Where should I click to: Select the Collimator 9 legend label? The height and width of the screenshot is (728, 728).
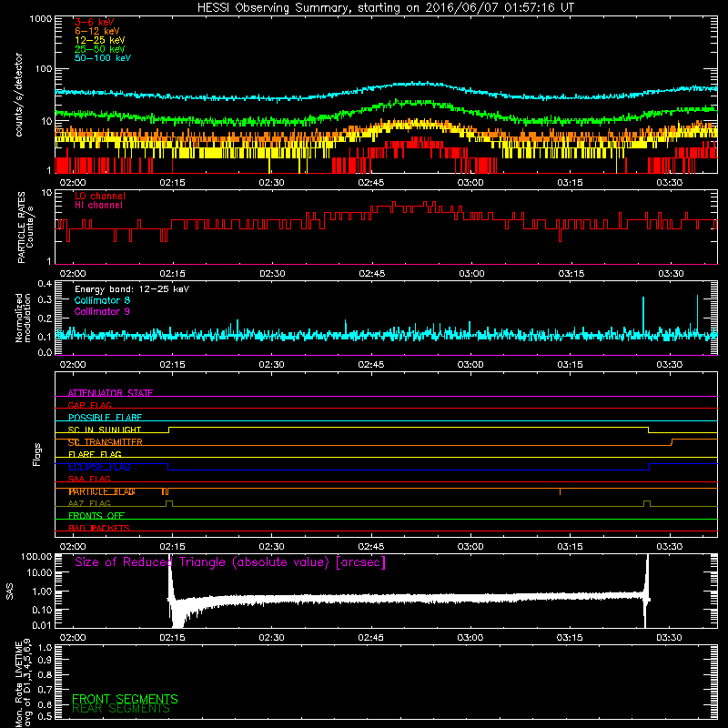click(102, 311)
